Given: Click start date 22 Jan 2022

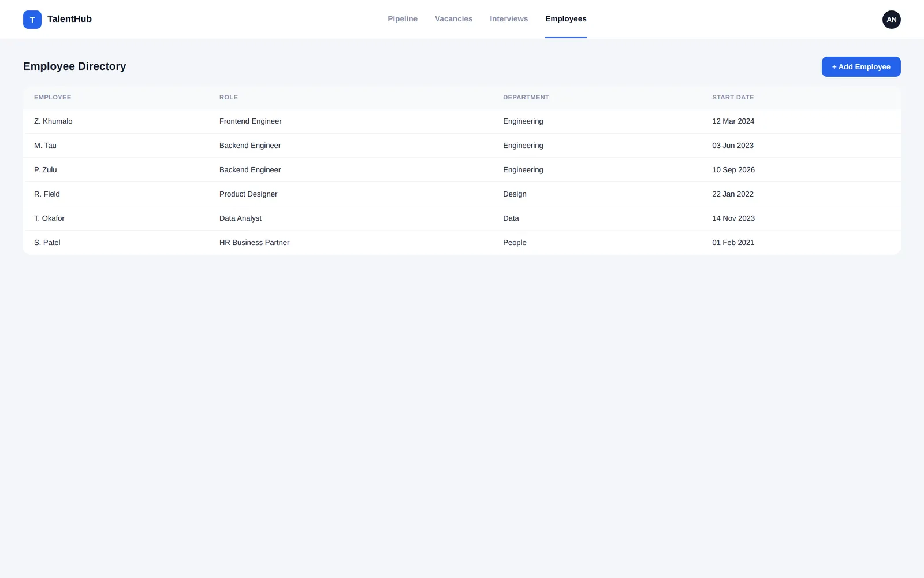Looking at the screenshot, I should point(733,194).
